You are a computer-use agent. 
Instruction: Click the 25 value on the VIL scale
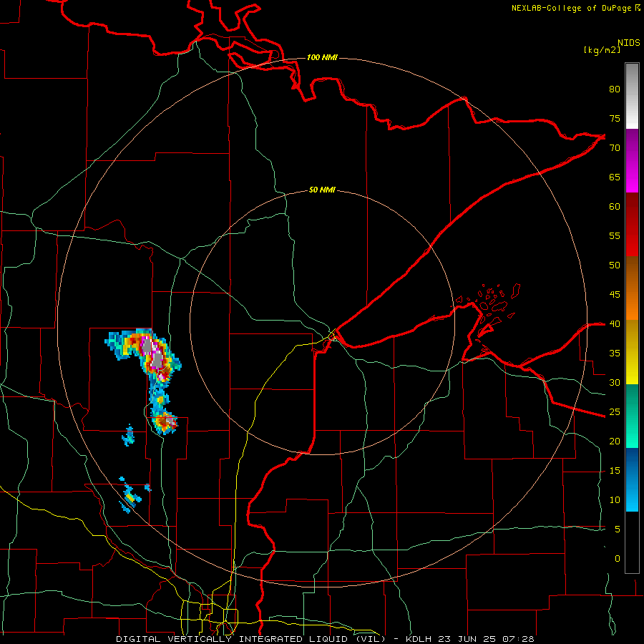click(615, 412)
